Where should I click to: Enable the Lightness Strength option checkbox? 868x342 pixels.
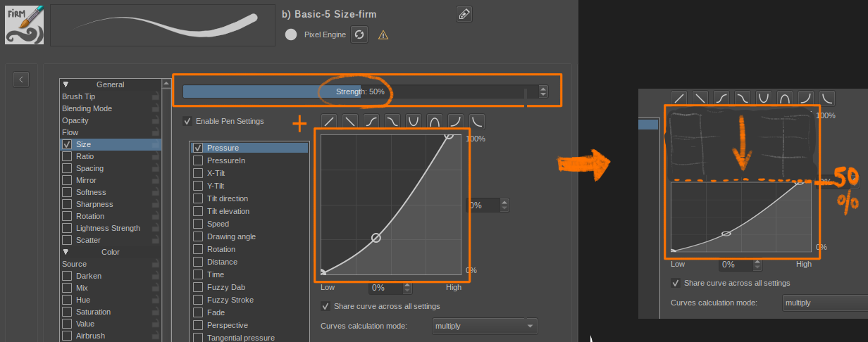click(x=67, y=228)
